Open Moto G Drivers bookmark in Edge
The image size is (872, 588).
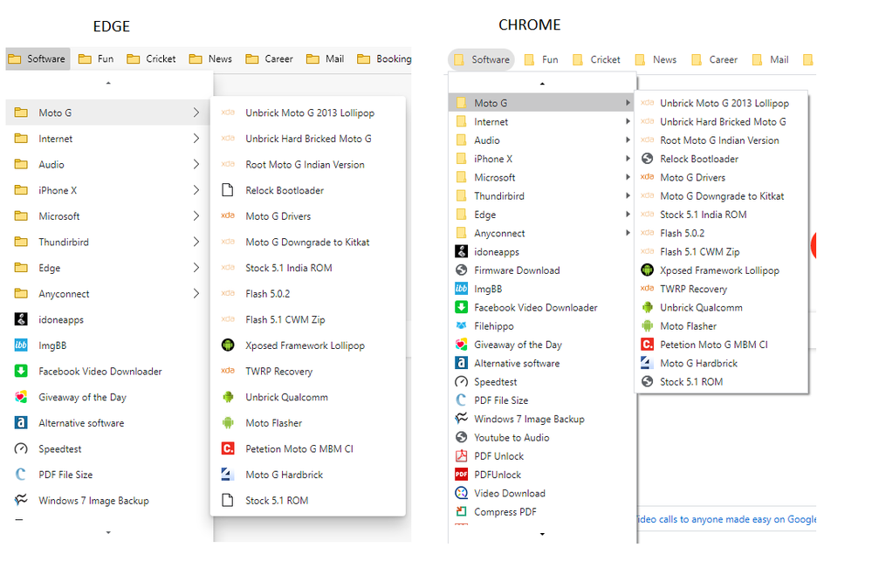point(308,215)
